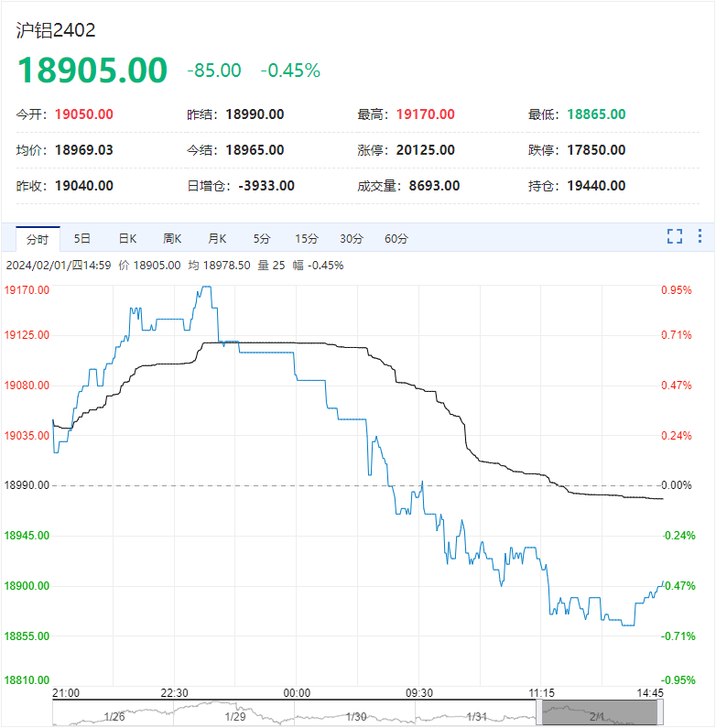Open the 60分 interval chart
The height and width of the screenshot is (728, 716).
point(396,239)
